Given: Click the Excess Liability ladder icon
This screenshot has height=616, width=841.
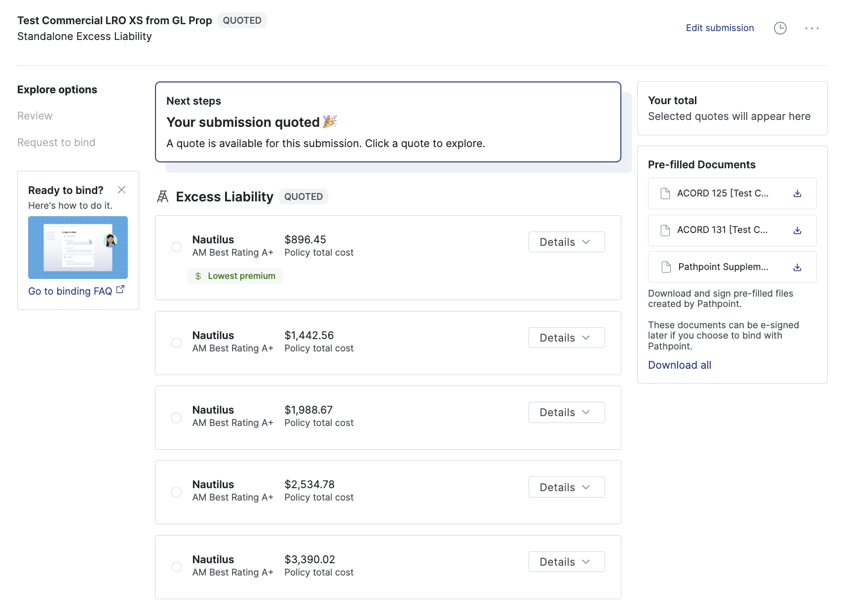Looking at the screenshot, I should 163,197.
